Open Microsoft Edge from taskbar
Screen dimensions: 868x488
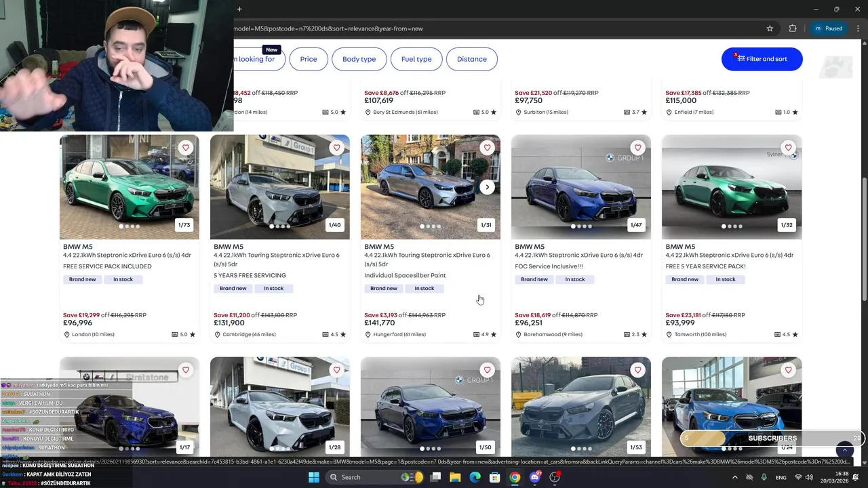[475, 477]
